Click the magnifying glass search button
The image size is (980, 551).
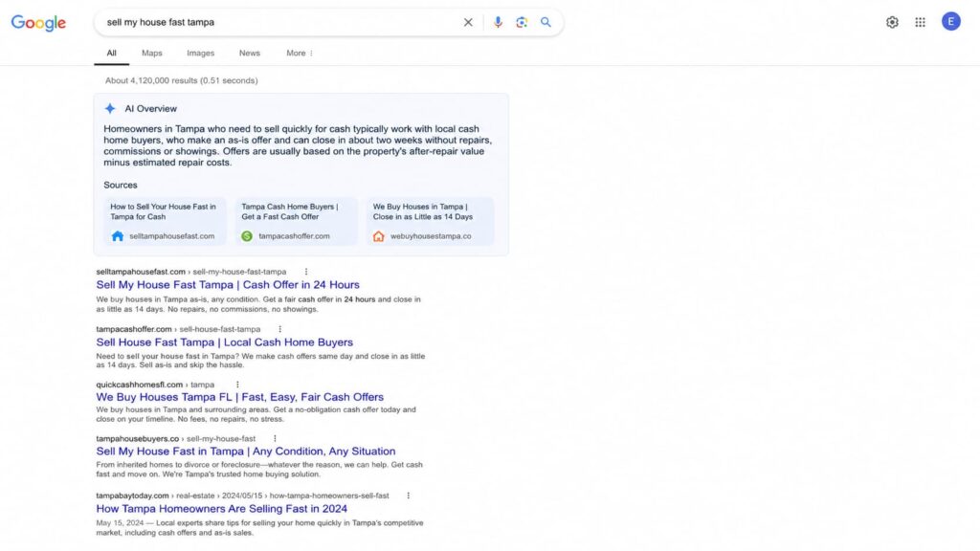click(546, 23)
